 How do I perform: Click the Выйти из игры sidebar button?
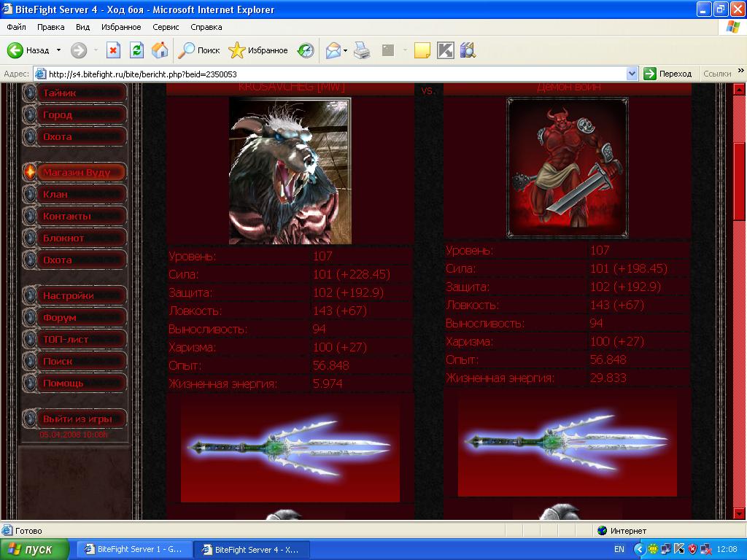76,419
